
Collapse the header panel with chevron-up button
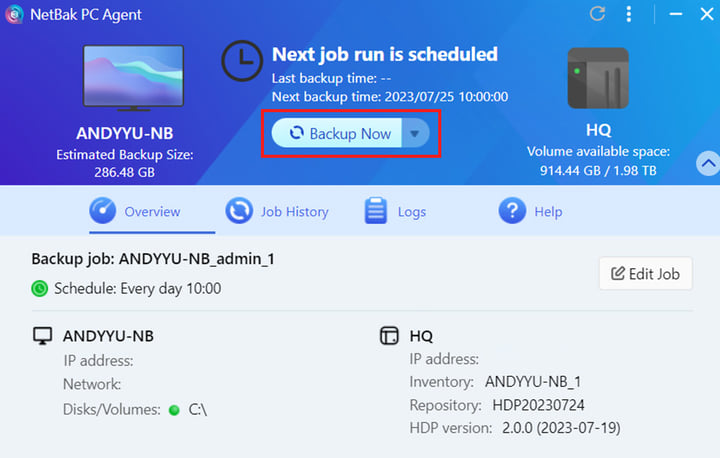point(708,163)
